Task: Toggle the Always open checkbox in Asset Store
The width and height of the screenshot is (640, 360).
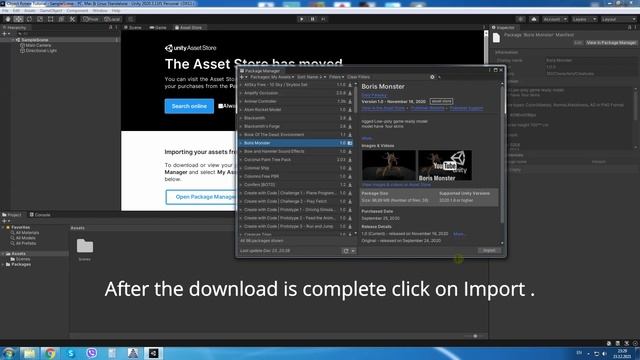Action: [220, 106]
